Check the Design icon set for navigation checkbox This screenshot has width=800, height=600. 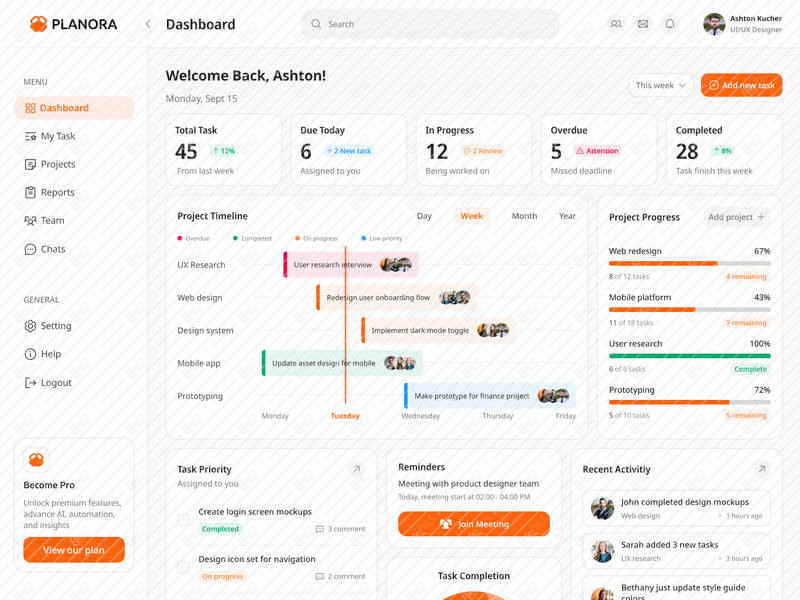tap(183, 567)
